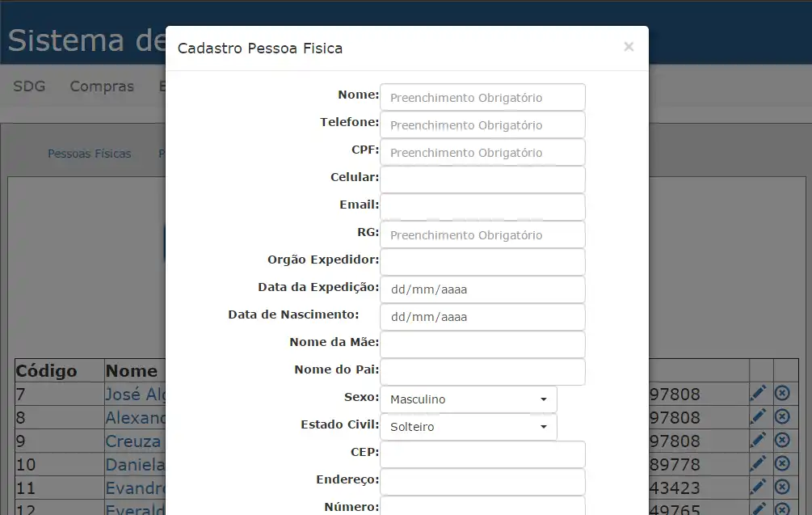Close the Cadastro Pessoa Fisica dialog
812x515 pixels.
[x=629, y=47]
